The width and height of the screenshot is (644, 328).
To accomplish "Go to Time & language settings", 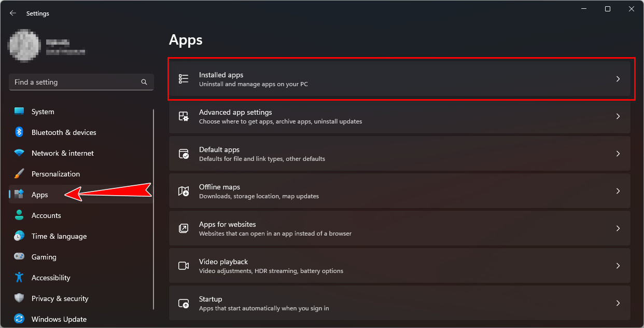I will point(59,236).
